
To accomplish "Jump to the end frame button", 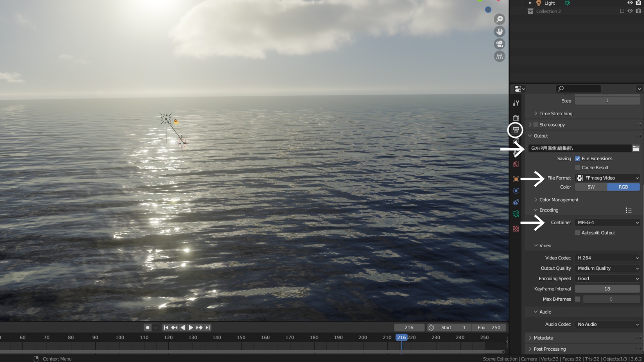I will point(208,327).
